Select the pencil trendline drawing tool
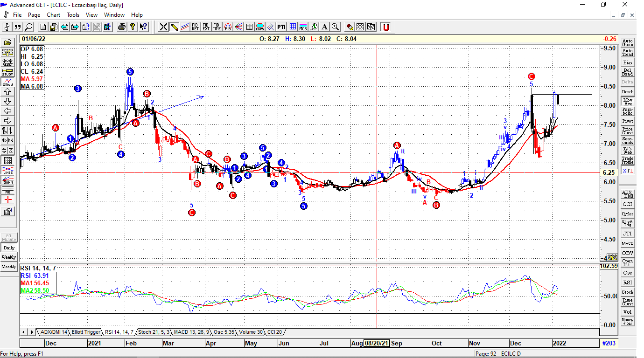Viewport: 644px width, 358px height. pos(174,27)
